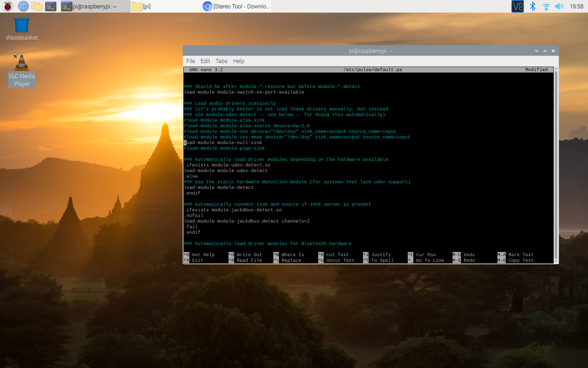
Task: Switch to the pi@raspberrypi terminal task
Action: [x=95, y=6]
